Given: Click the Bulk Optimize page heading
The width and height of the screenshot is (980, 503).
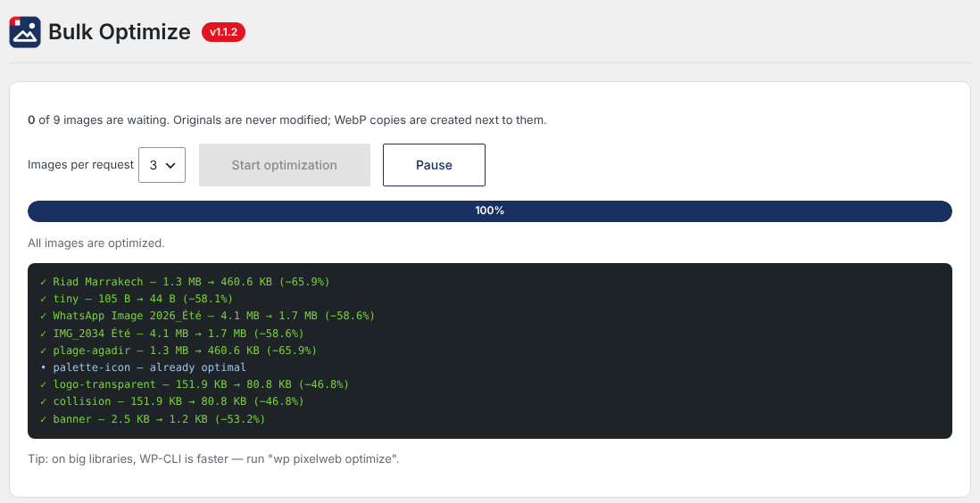Looking at the screenshot, I should 120,32.
